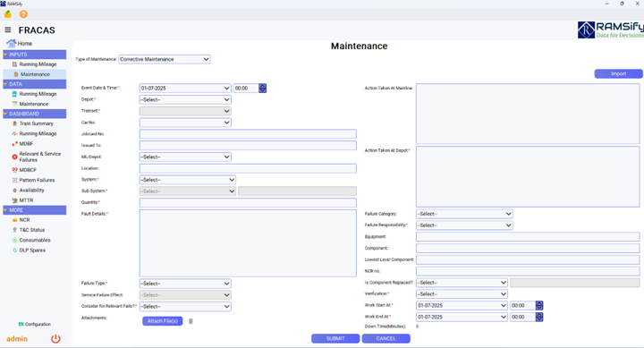The height and width of the screenshot is (348, 644).
Task: Click the MTTR icon
Action: pyautogui.click(x=15, y=200)
